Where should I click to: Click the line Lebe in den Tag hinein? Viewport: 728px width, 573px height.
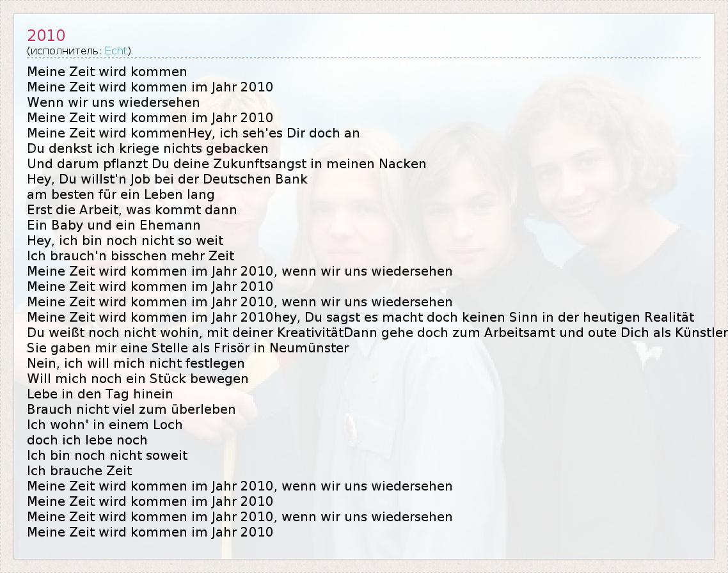tap(100, 394)
